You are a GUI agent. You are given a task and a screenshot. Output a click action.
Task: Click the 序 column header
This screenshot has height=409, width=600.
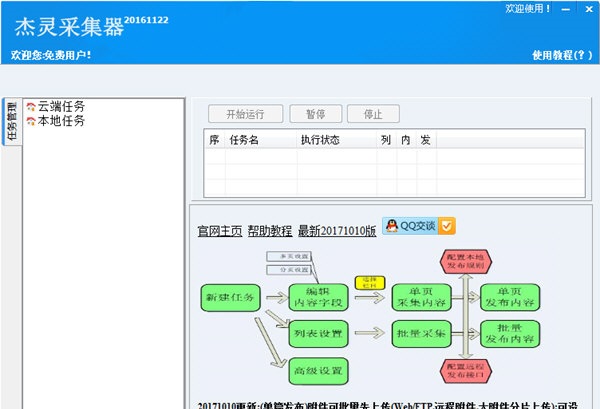pos(214,140)
